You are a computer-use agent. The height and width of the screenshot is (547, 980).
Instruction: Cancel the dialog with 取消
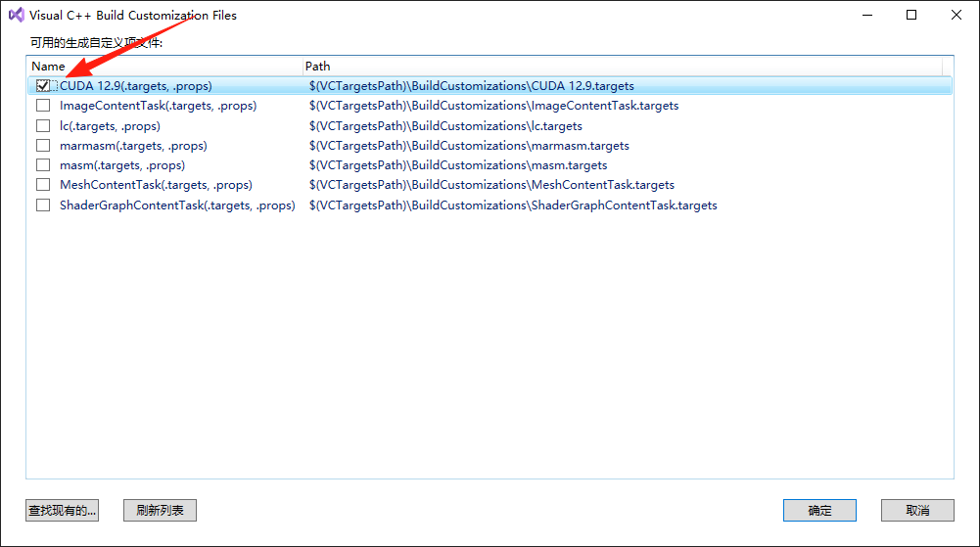pyautogui.click(x=917, y=511)
